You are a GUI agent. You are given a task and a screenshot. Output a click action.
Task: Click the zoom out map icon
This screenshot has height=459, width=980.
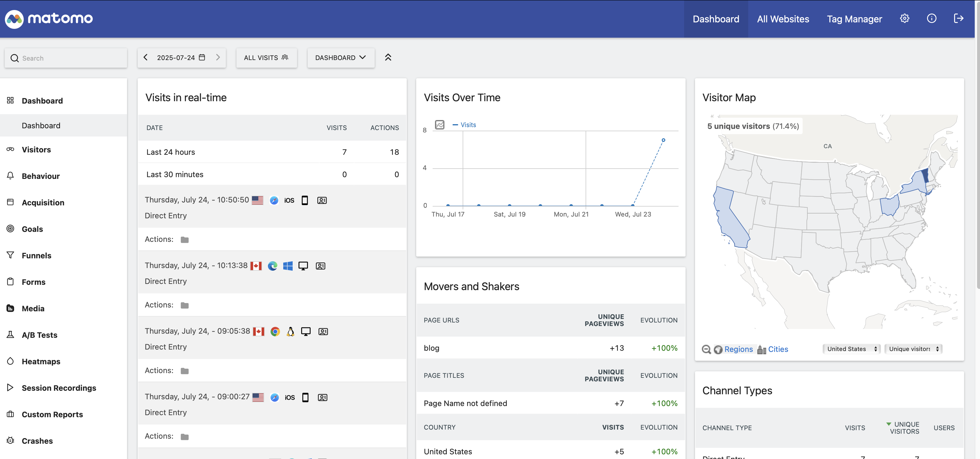(x=706, y=349)
